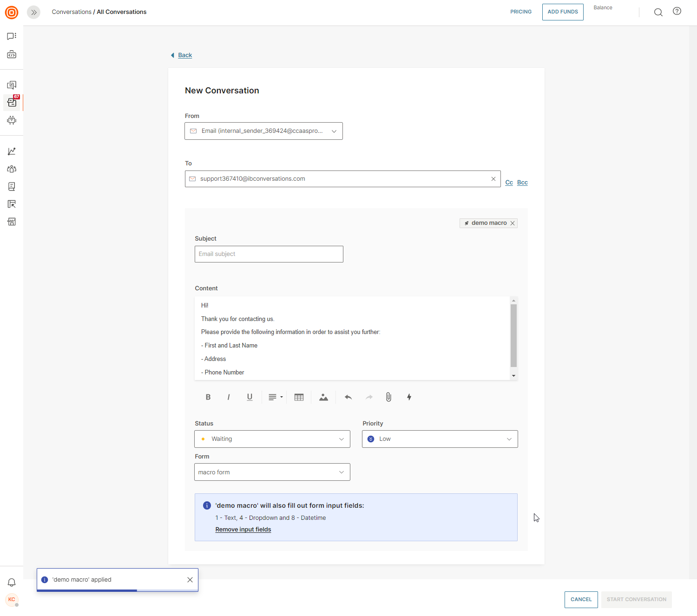Apply italic formatting in editor
The width and height of the screenshot is (697, 616).
pos(229,397)
